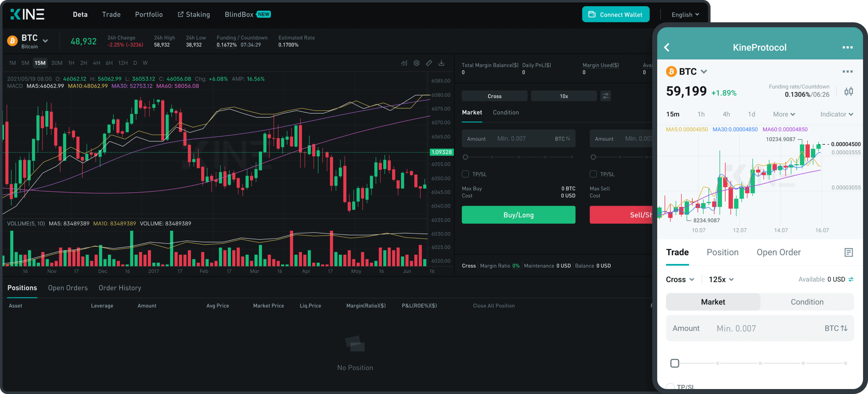This screenshot has width=868, height=394.
Task: Click the sell amount percentage slider handle
Action: tap(593, 157)
